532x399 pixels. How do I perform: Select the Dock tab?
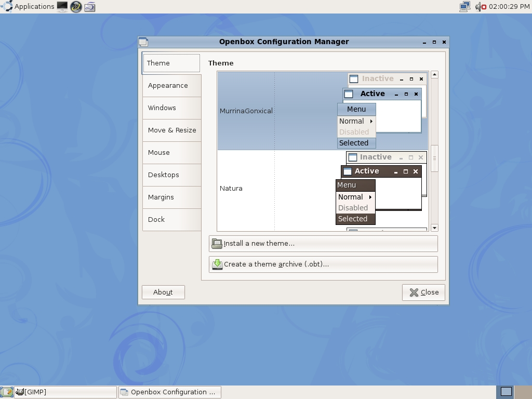click(171, 220)
